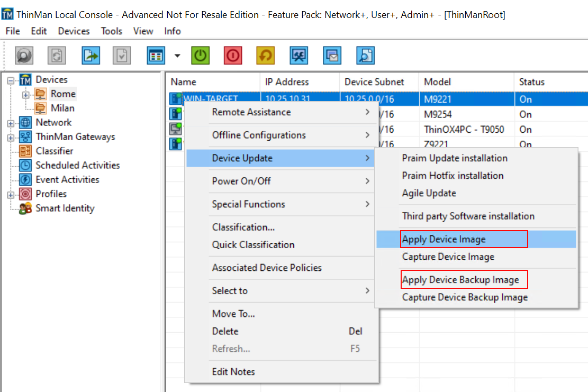The height and width of the screenshot is (392, 588).
Task: Click the Scheduled Activities clock icon
Action: pyautogui.click(x=25, y=165)
